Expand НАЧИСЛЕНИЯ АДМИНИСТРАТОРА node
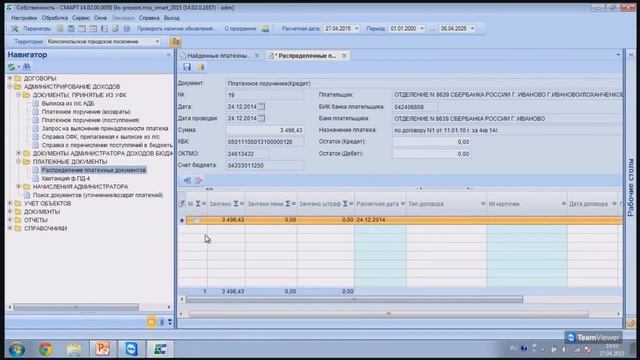 point(18,187)
